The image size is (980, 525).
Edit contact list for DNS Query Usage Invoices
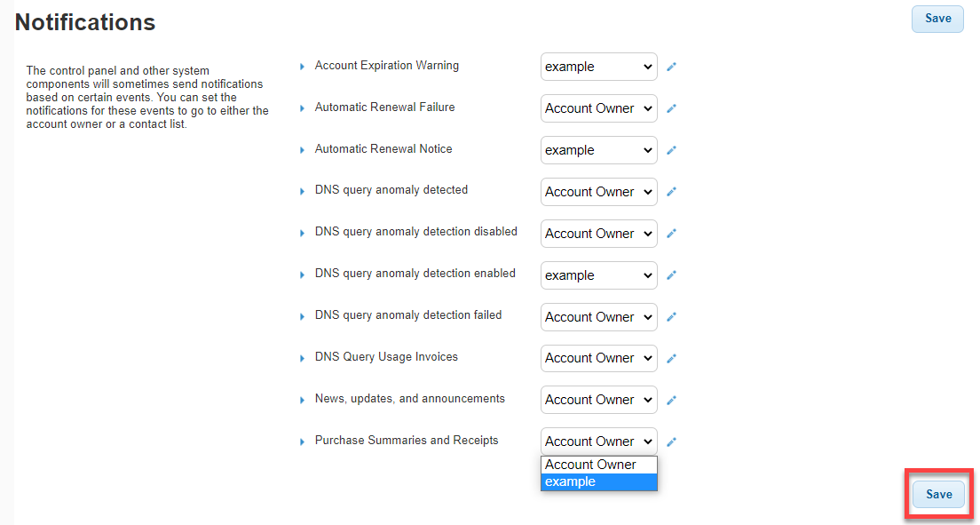point(672,358)
